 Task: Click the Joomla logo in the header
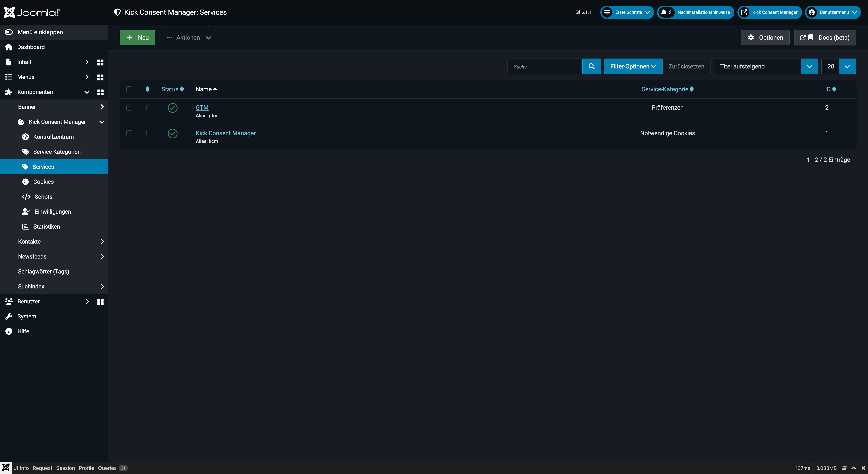tap(32, 12)
